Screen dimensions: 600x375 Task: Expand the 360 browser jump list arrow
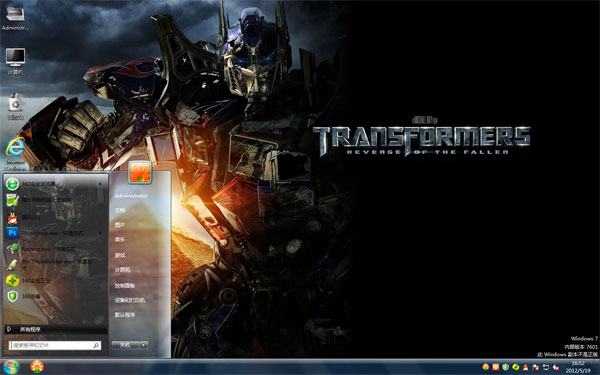point(101,184)
